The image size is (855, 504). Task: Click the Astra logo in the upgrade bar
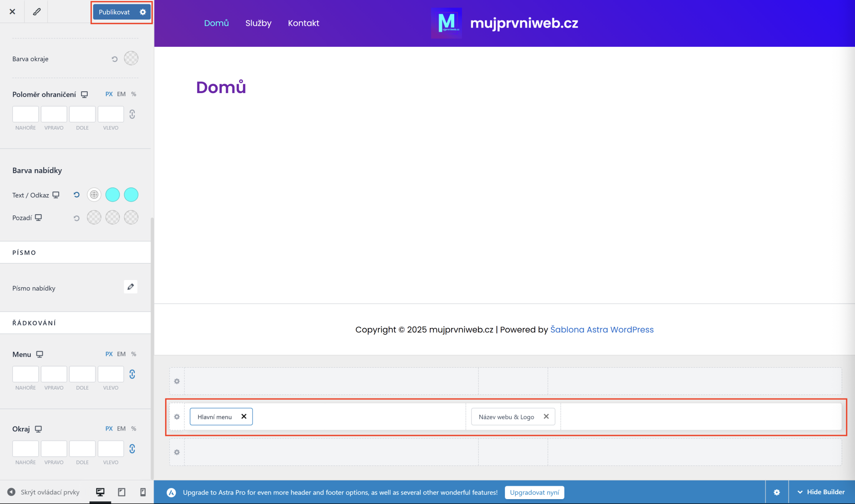pos(171,492)
